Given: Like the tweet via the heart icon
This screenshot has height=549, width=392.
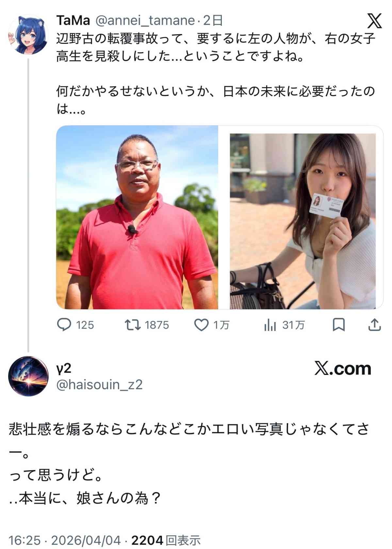Looking at the screenshot, I should (x=202, y=325).
